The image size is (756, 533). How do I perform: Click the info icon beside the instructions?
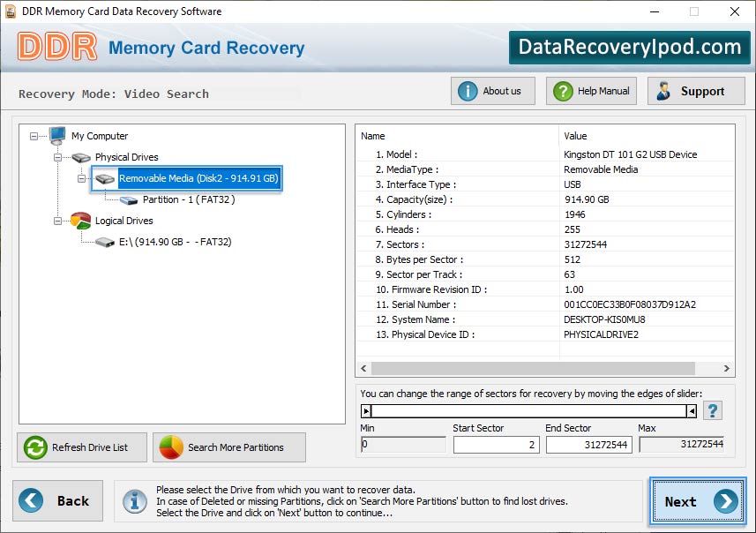(134, 500)
